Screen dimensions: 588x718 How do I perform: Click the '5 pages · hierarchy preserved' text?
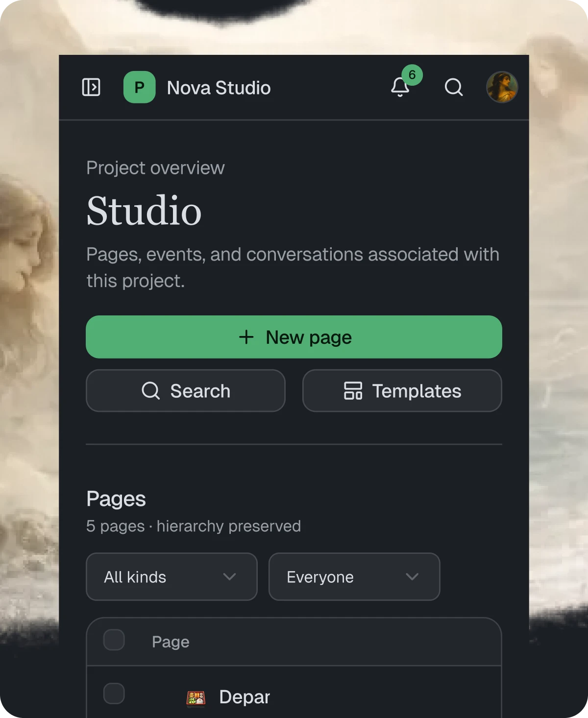(x=194, y=526)
